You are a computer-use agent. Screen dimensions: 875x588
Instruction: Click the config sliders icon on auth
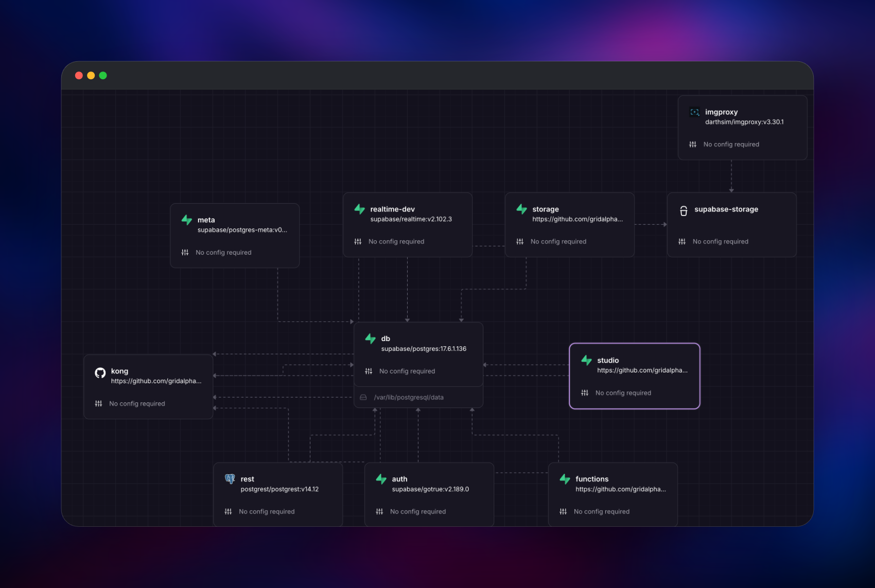(x=379, y=512)
